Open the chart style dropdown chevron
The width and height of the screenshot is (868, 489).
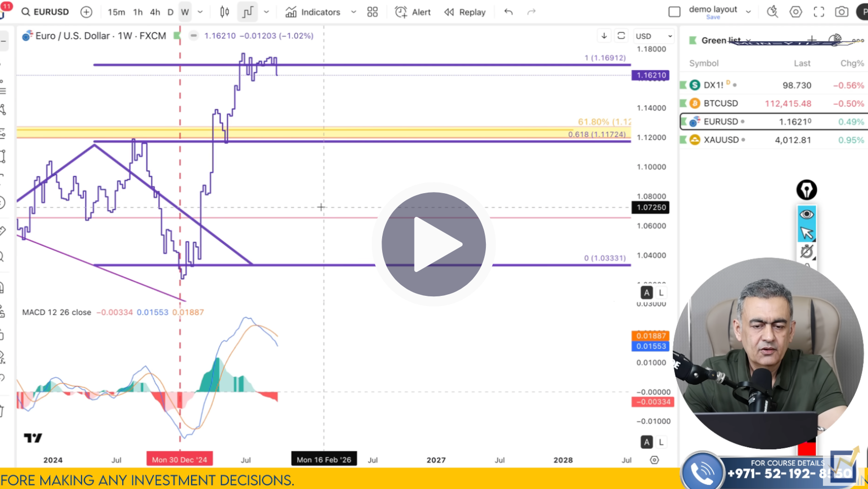(266, 12)
